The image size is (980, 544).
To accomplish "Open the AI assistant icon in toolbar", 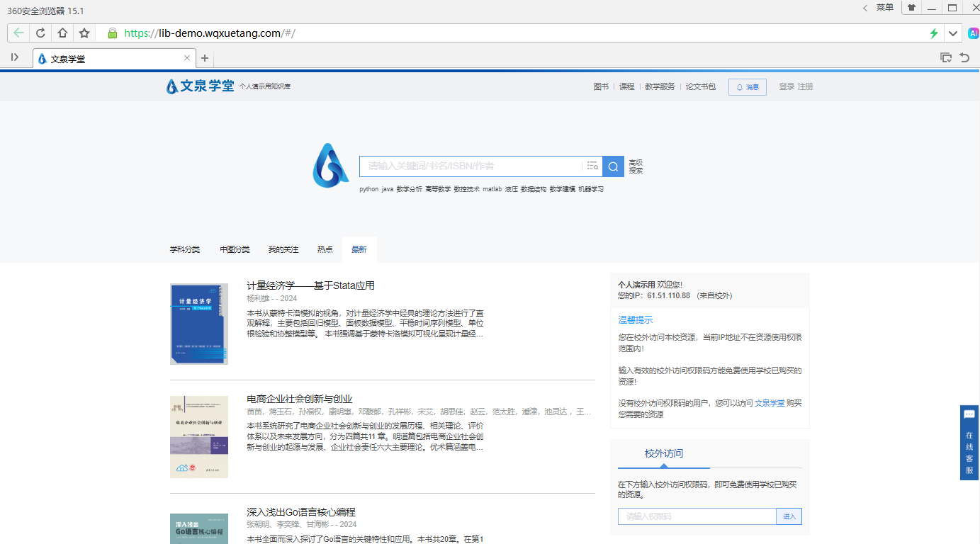I will 973,33.
